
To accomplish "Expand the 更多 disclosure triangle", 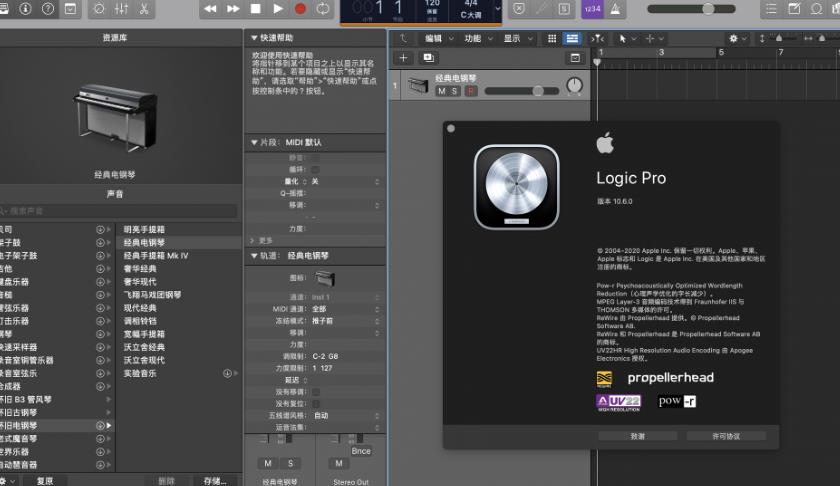I will (x=252, y=241).
